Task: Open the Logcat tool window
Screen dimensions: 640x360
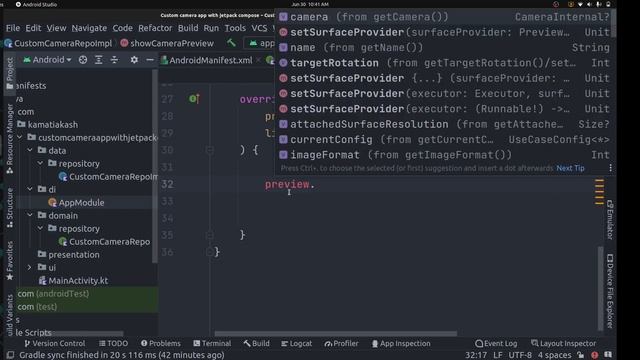Action: pyautogui.click(x=296, y=344)
